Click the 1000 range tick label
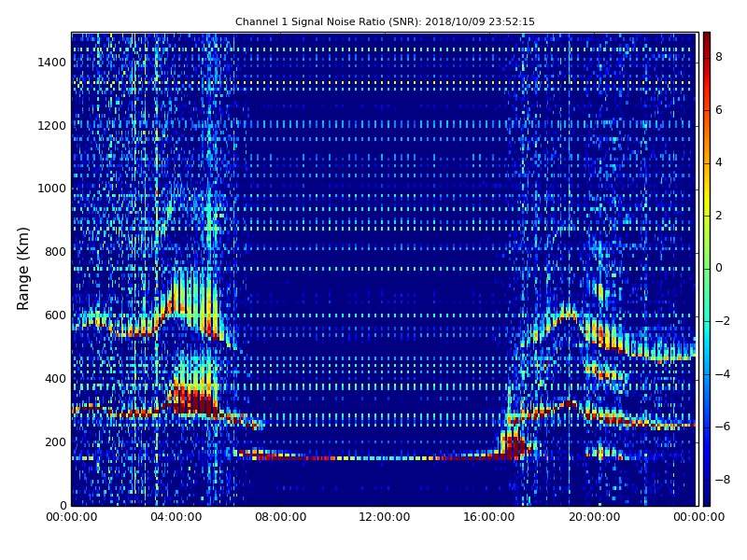Image resolution: width=747 pixels, height=560 pixels. [52, 189]
